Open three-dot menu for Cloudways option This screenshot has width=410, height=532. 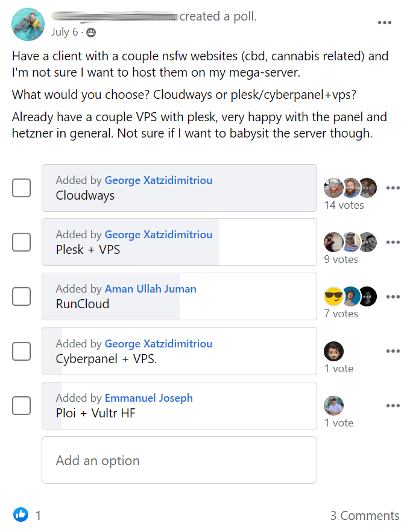(x=393, y=188)
